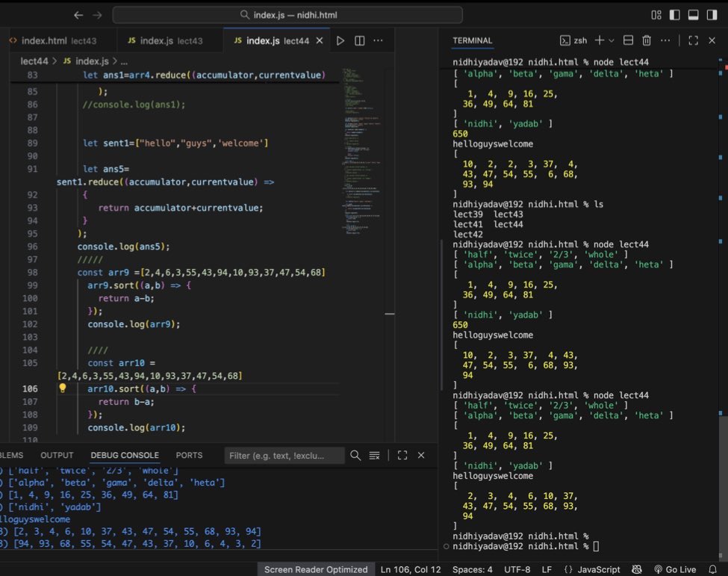
Task: Click the terminal prompt cursor line
Action: (525, 546)
